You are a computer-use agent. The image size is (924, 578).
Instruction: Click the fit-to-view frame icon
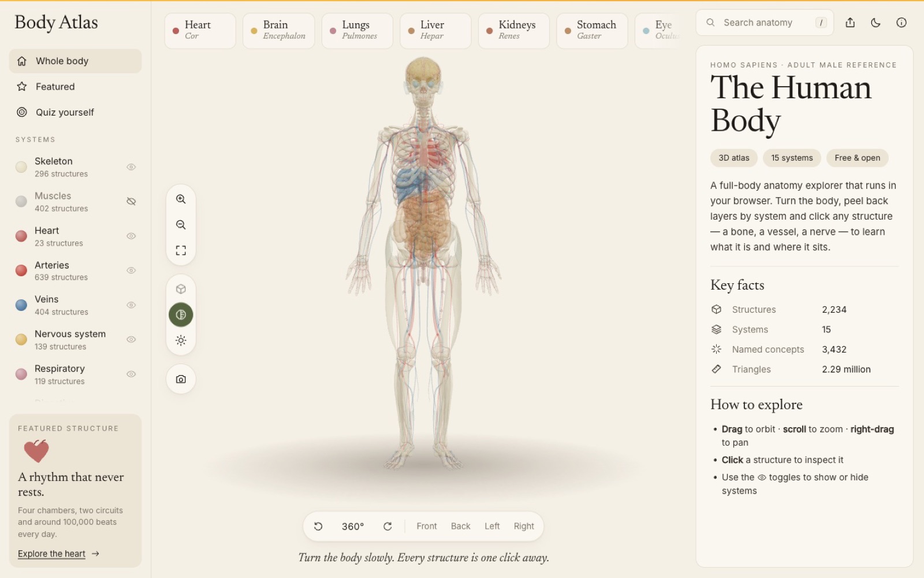181,250
